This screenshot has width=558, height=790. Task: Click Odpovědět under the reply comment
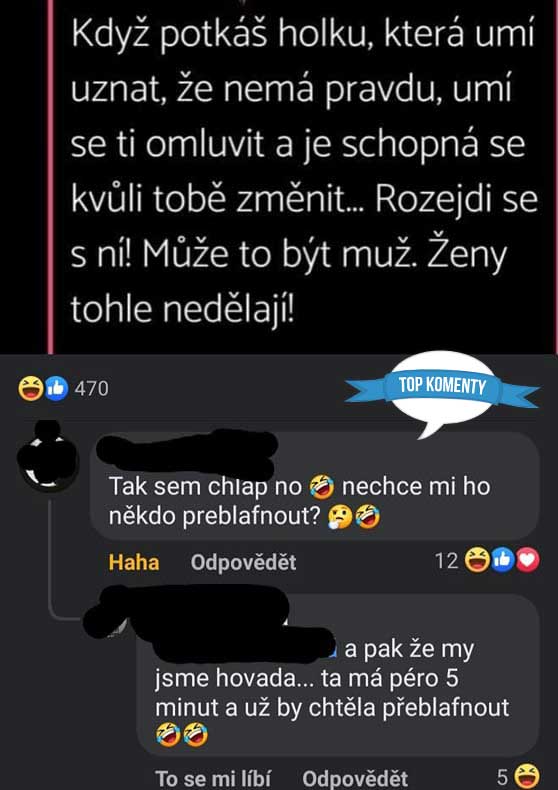click(355, 779)
